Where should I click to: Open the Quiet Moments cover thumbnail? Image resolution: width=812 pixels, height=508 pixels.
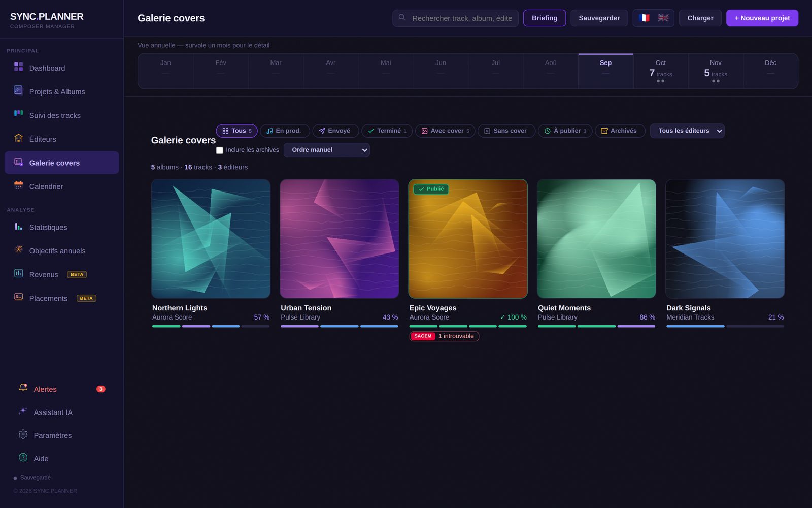click(596, 239)
